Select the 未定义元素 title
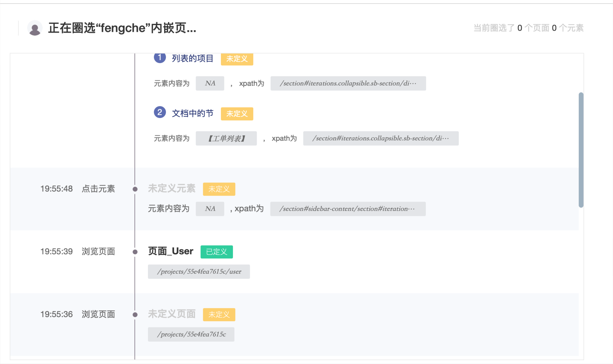Viewport: 613px width, 364px height. pos(172,188)
